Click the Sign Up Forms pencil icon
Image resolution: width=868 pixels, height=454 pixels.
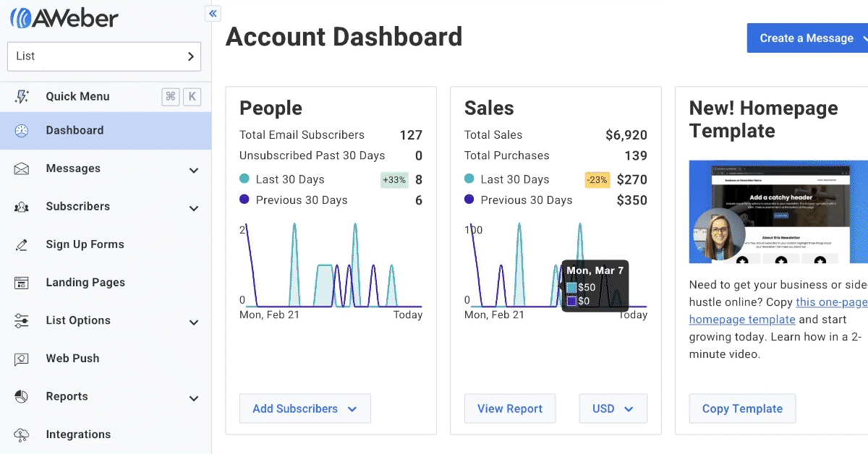22,245
